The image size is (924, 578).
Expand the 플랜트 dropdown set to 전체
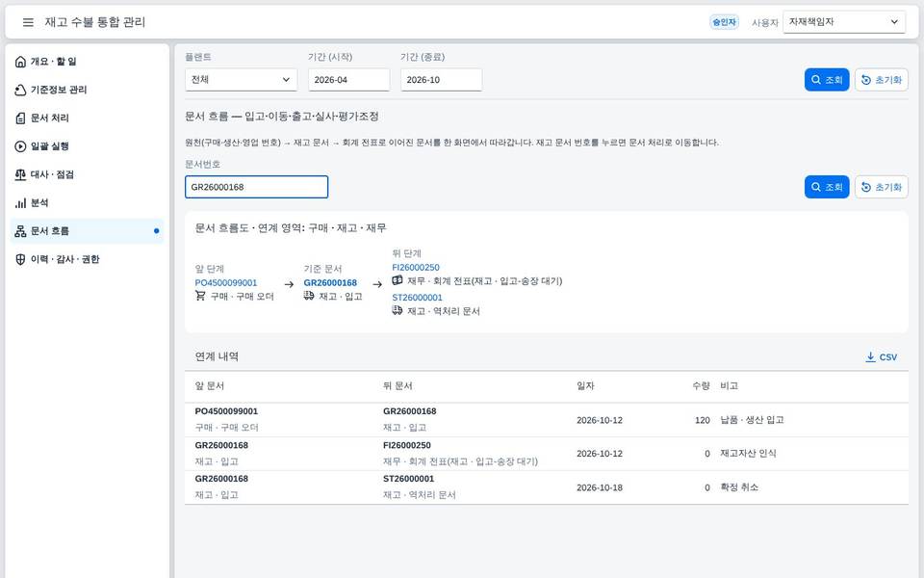pyautogui.click(x=241, y=80)
